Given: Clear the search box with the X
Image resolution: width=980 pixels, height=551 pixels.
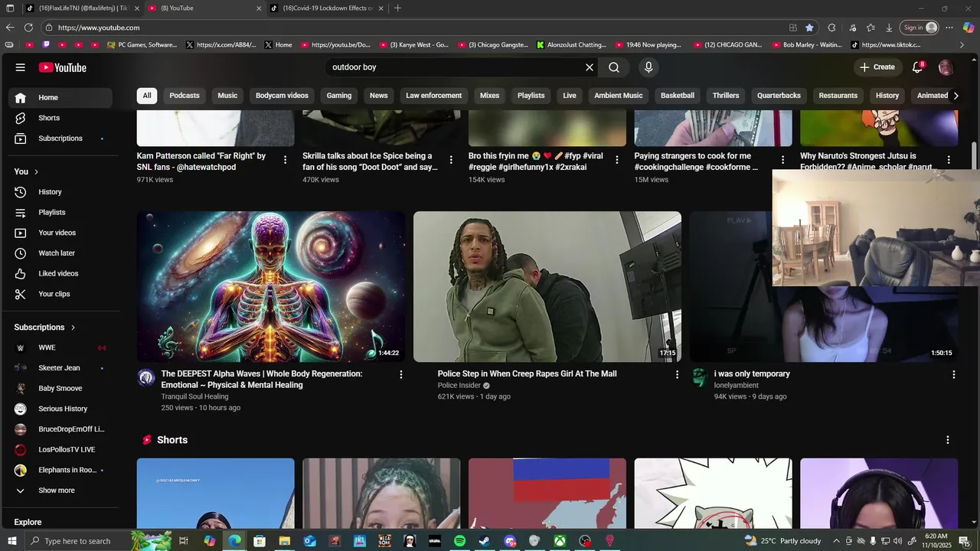Looking at the screenshot, I should pos(590,67).
